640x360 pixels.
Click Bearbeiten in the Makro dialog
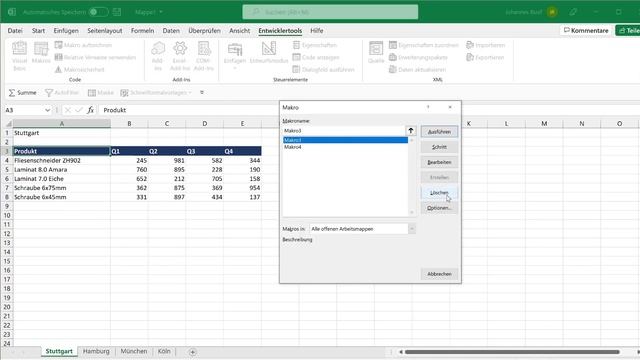(x=439, y=162)
